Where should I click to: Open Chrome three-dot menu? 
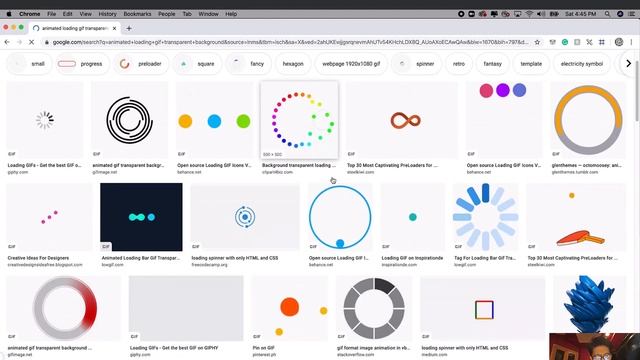tap(631, 42)
